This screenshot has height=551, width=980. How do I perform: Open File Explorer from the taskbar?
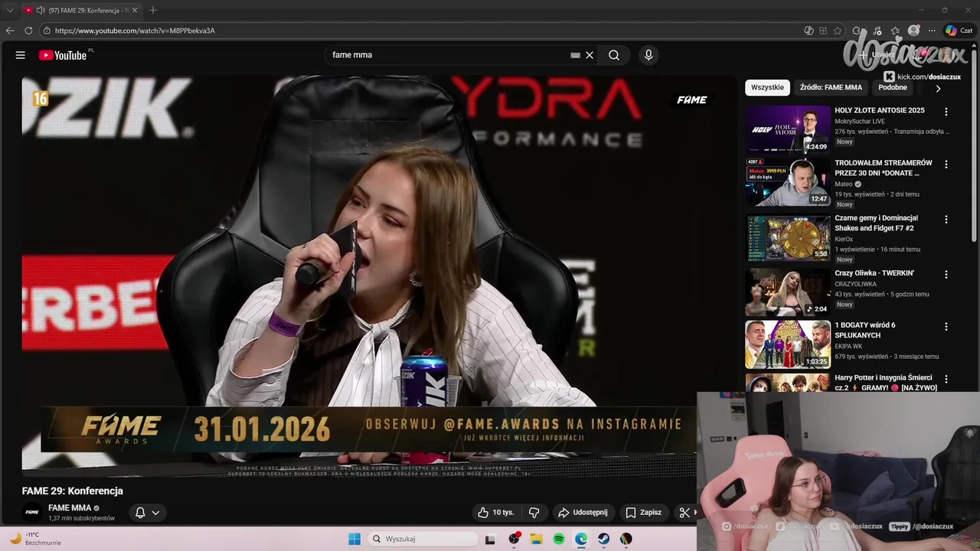click(537, 539)
